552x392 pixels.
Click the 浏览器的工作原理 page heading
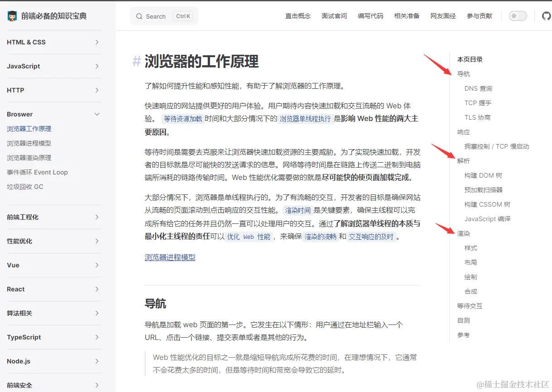(x=201, y=61)
